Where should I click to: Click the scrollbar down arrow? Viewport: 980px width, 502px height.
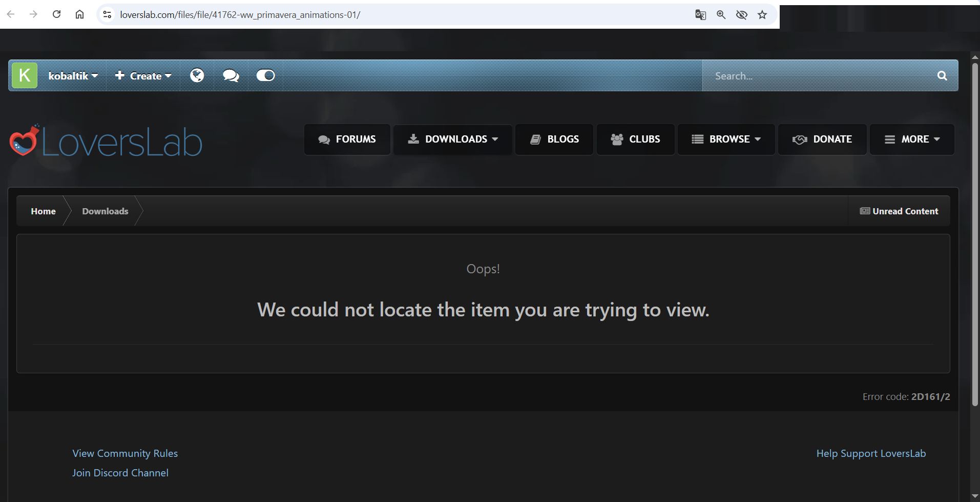pyautogui.click(x=975, y=496)
